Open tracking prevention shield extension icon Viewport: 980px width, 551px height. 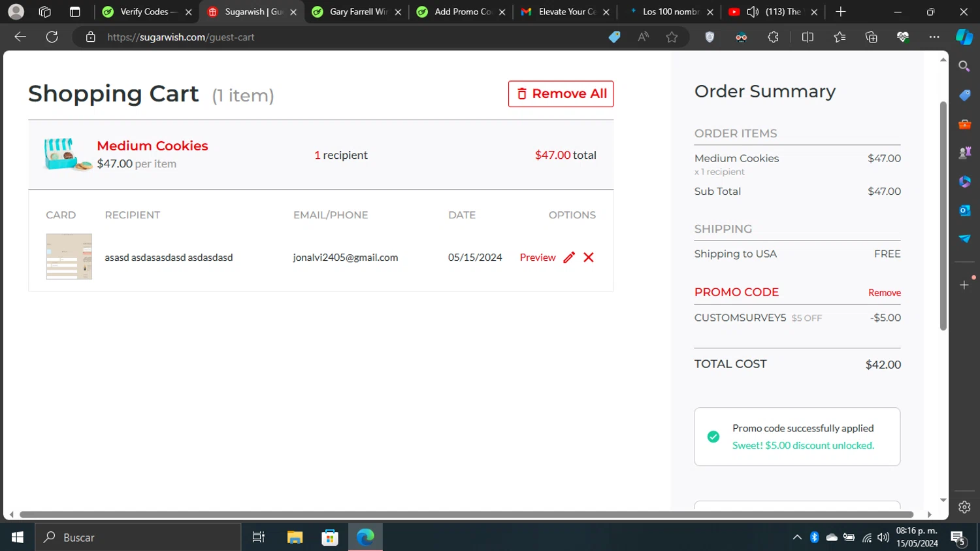pyautogui.click(x=710, y=37)
